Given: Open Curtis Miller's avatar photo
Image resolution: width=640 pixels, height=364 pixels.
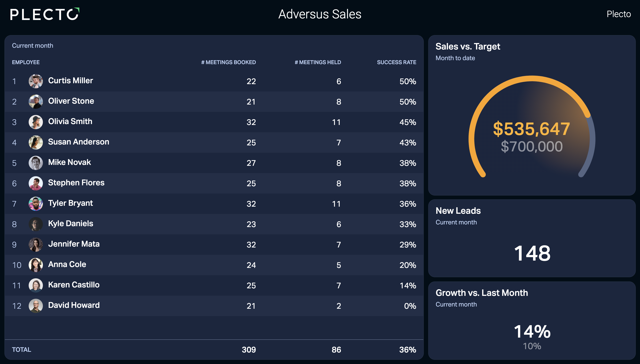Looking at the screenshot, I should 36,81.
